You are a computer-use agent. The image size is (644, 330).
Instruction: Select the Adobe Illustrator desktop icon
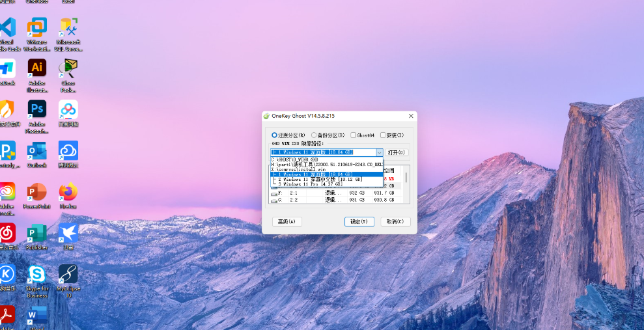(37, 76)
